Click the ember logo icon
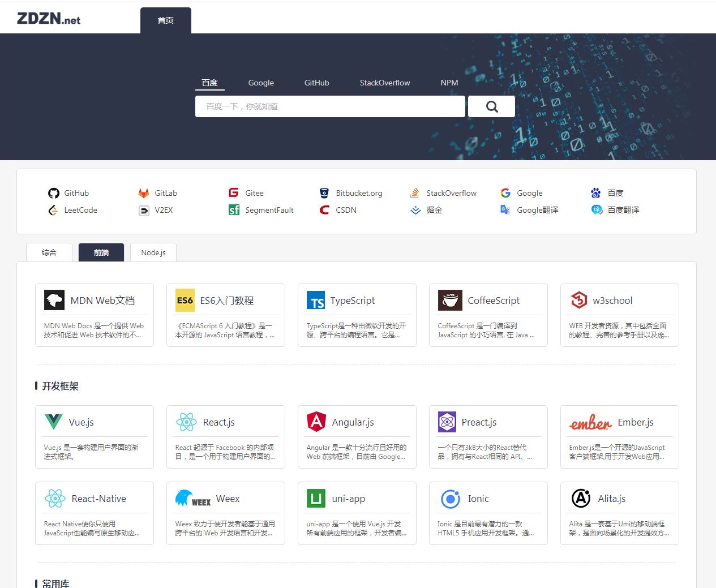716x588 pixels. (x=590, y=422)
